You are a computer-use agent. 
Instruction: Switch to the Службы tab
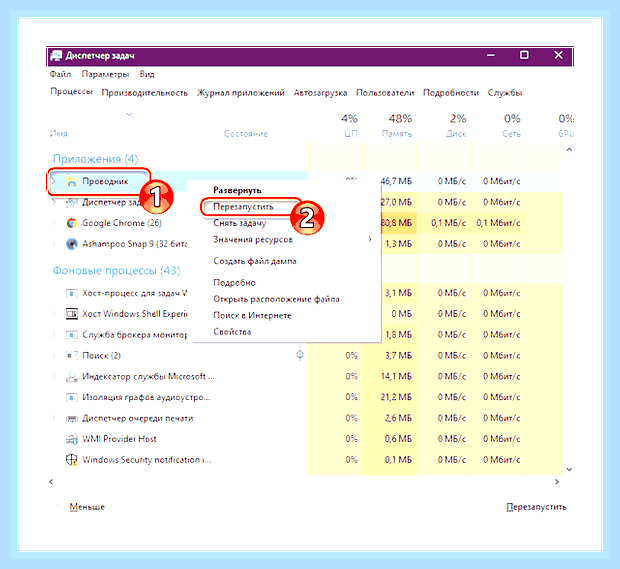(x=505, y=93)
